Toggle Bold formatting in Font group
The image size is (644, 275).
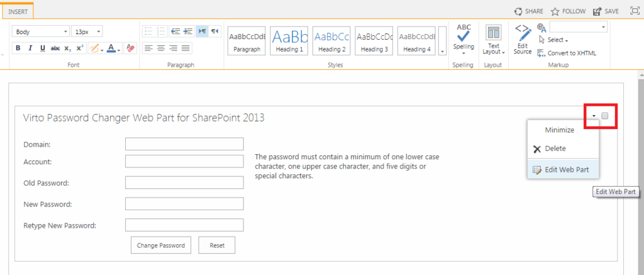18,48
